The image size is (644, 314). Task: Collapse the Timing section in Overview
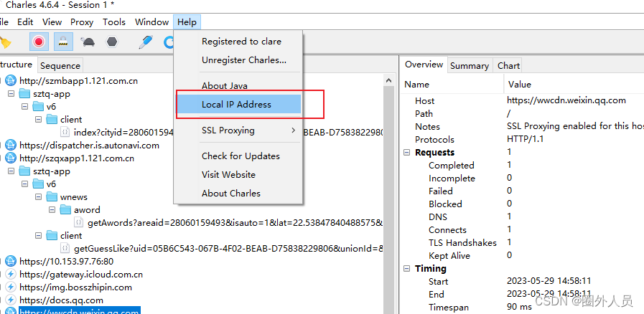tap(407, 269)
